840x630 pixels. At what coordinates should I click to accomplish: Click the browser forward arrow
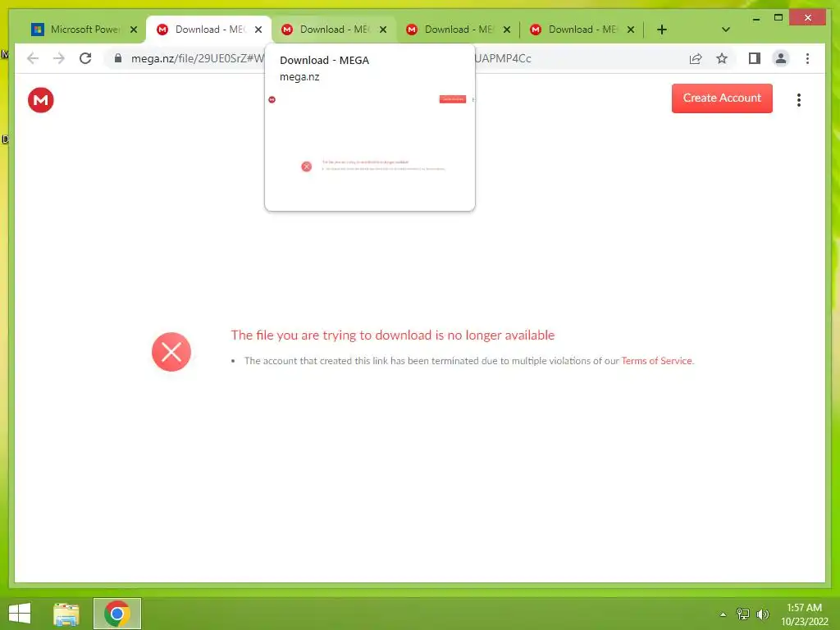pyautogui.click(x=59, y=58)
